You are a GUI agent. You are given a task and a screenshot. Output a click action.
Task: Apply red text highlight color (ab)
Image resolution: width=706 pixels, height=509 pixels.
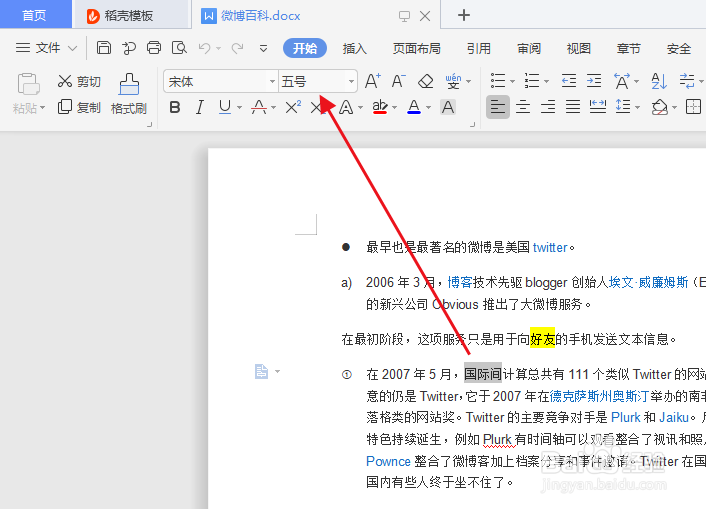click(x=380, y=107)
